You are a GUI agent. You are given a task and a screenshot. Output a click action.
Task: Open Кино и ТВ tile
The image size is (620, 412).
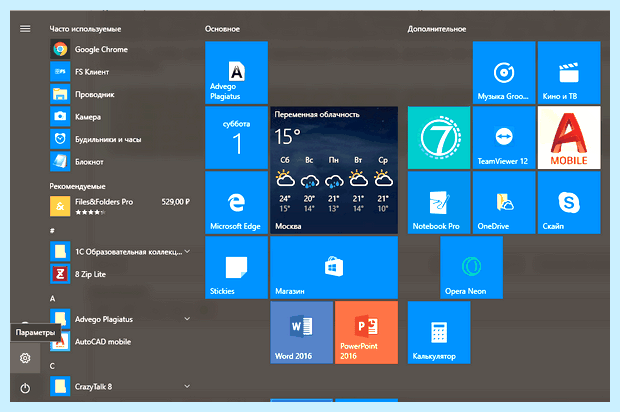(x=569, y=72)
